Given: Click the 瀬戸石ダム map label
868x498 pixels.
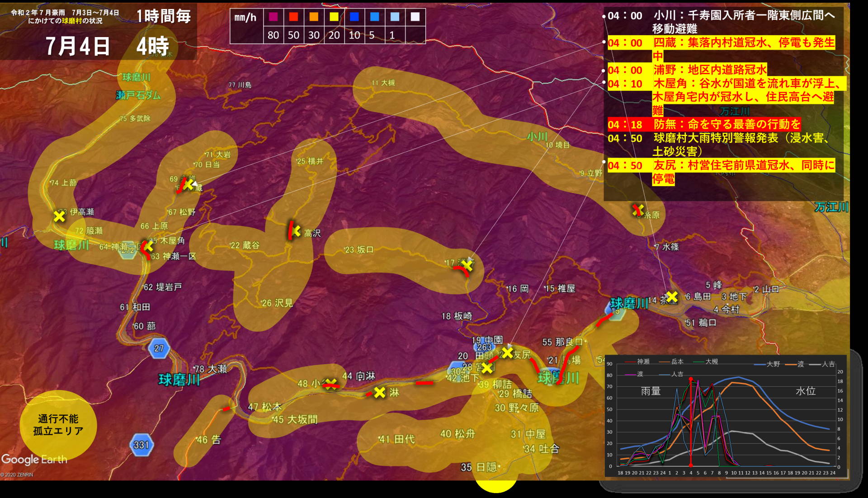Looking at the screenshot, I should click(138, 95).
